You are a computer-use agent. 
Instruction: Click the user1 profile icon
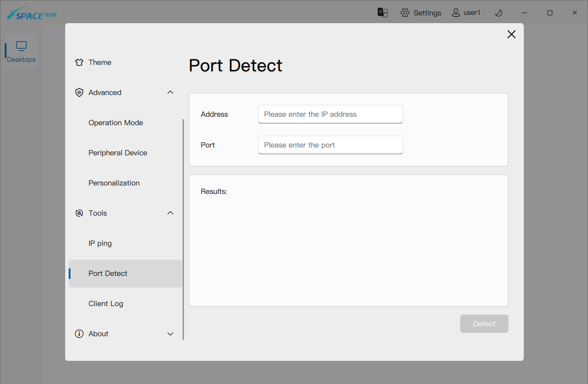point(456,13)
